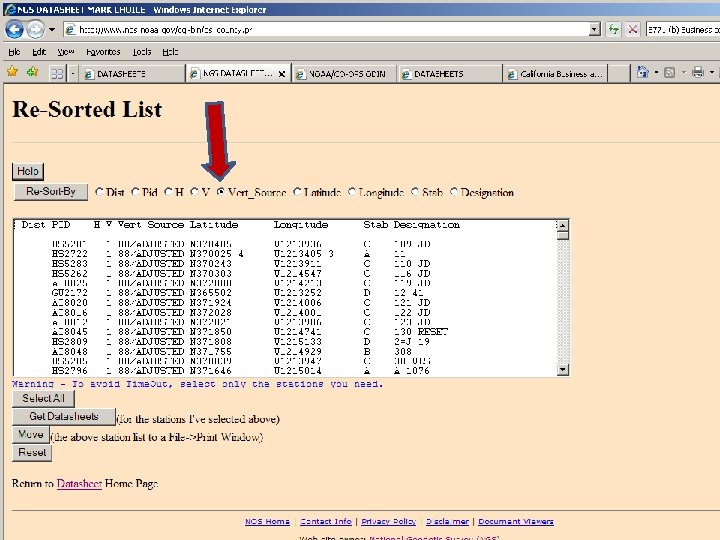Expand the Print options dropdown arrow
This screenshot has width=720, height=540.
point(712,72)
